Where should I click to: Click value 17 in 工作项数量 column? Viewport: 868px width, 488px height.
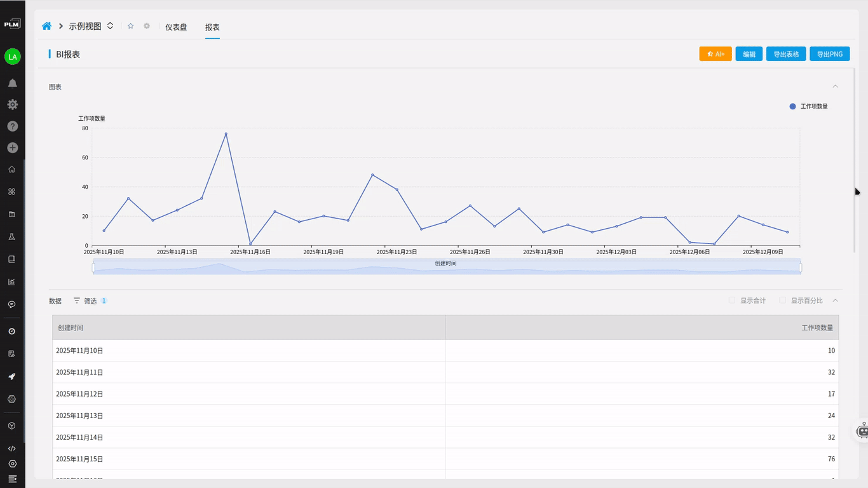831,394
